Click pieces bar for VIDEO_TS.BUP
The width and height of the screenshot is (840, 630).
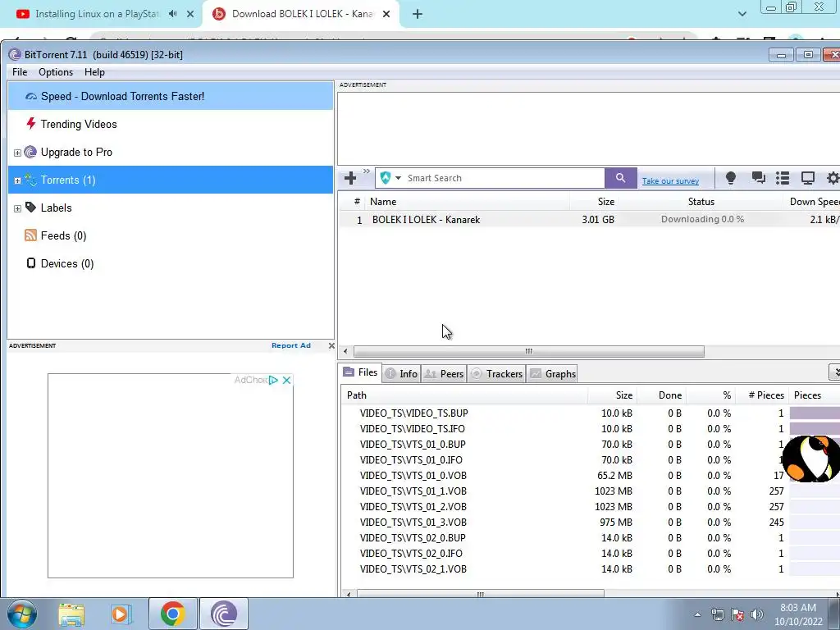coord(815,413)
